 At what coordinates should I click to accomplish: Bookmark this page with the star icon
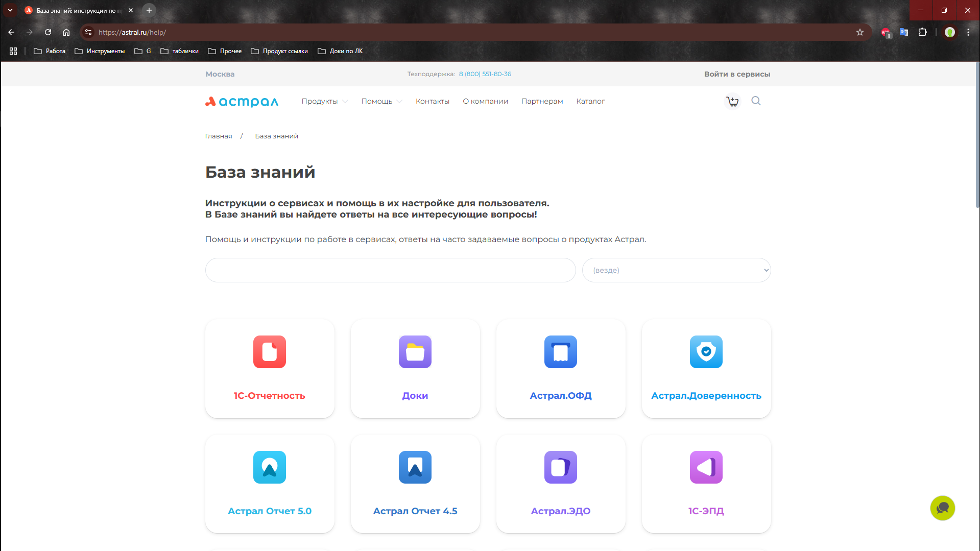(860, 32)
